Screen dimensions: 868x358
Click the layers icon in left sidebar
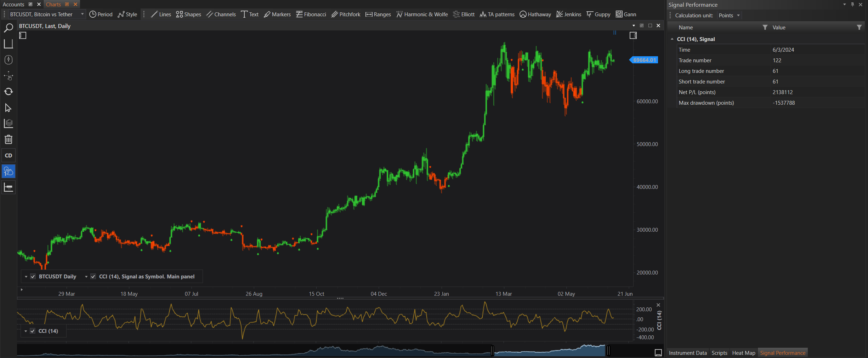pos(8,123)
